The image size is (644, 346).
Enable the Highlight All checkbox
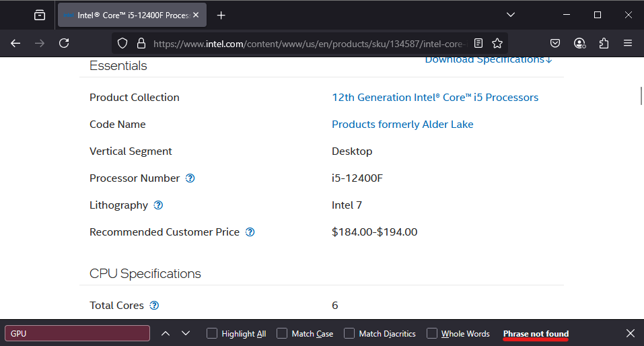click(x=212, y=333)
